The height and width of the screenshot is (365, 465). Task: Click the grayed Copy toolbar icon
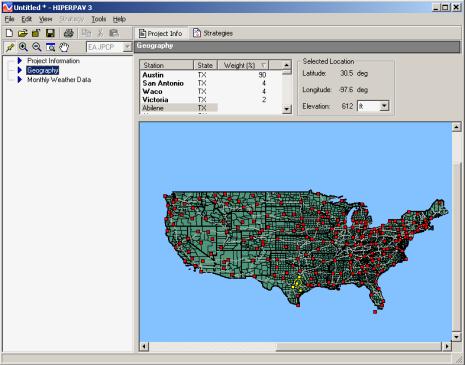[86, 33]
